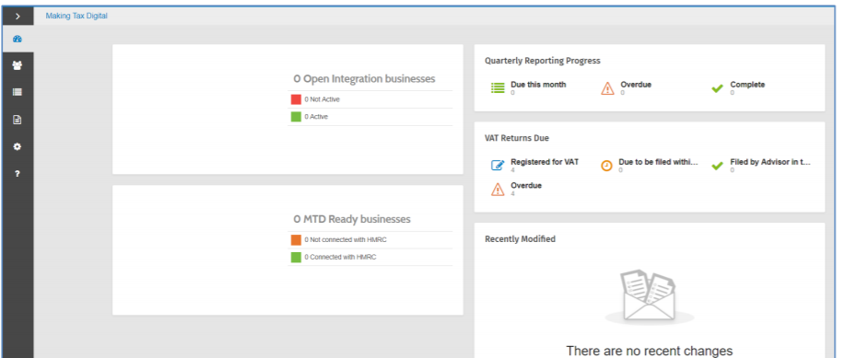Screen dimensions: 868x358
Task: Select Complete under Quarterly Reporting Progress
Action: [x=747, y=85]
